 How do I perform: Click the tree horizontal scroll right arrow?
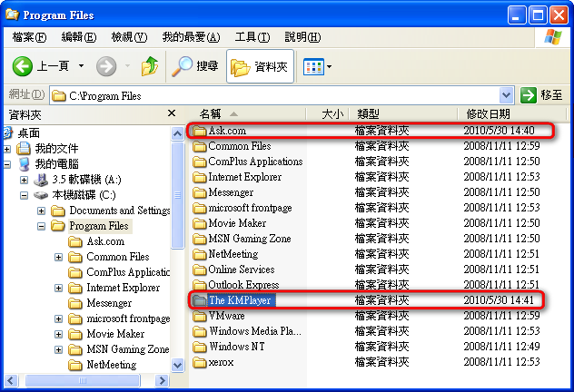(162, 381)
